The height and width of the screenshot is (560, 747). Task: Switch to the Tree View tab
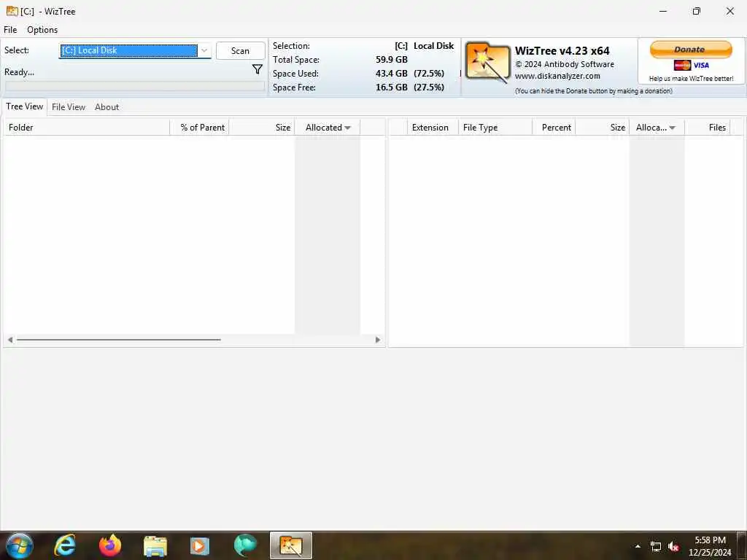25,106
